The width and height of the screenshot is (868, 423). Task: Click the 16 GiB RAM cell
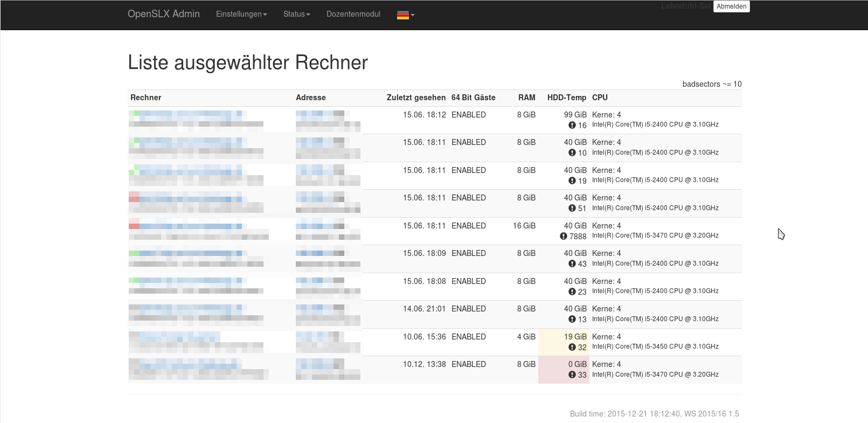tap(524, 226)
